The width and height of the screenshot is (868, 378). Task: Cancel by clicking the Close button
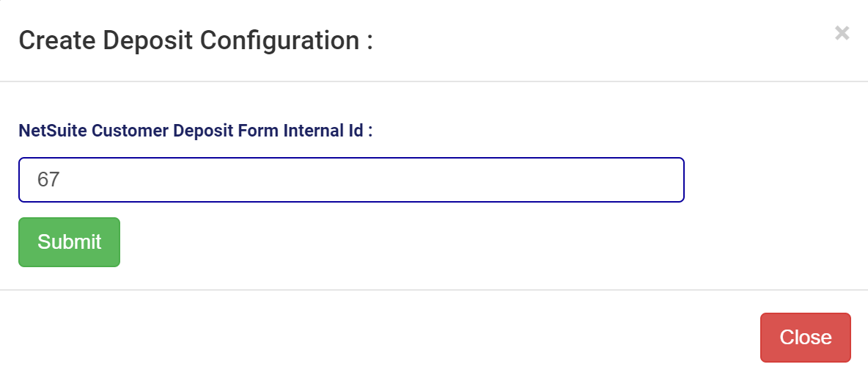click(x=805, y=338)
